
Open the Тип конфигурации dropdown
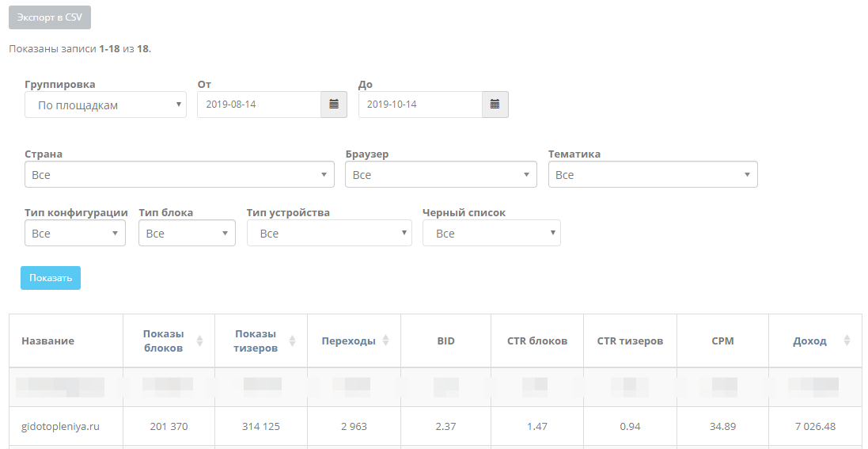coord(75,234)
